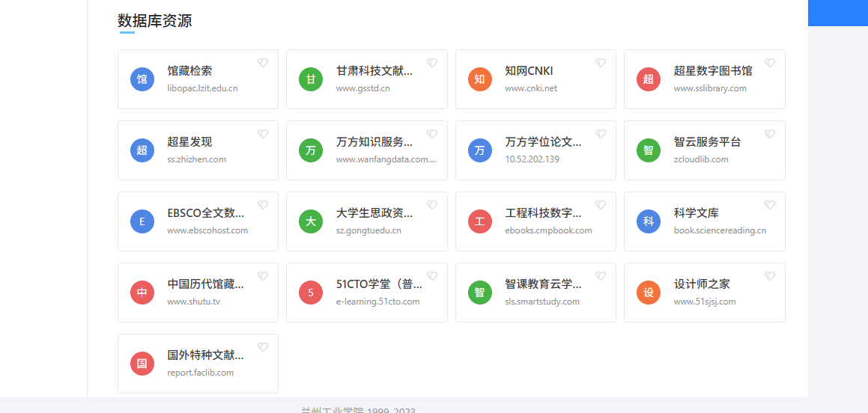Click the blue 馆 icon for 馆藏检索
Screen dimensions: 868x413
coord(142,79)
